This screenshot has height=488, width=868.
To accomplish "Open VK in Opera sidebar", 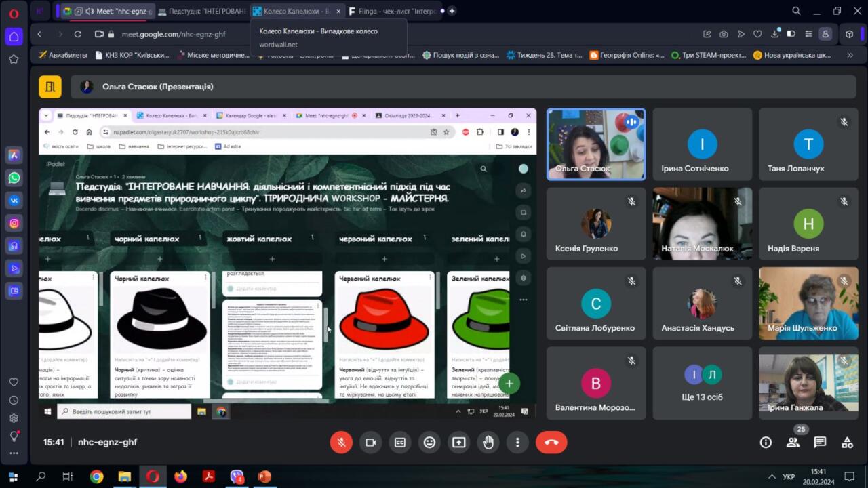I will (14, 201).
